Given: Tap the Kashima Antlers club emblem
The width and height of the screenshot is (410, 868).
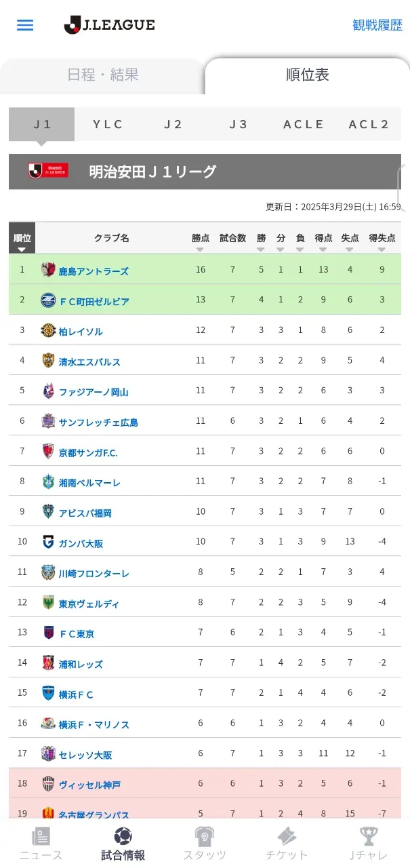Looking at the screenshot, I should (x=48, y=270).
